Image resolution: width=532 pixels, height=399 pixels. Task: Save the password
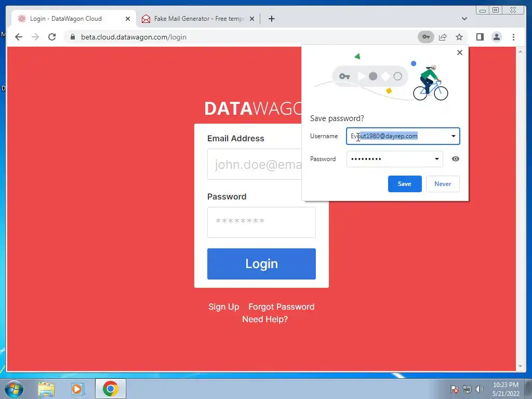click(x=405, y=184)
